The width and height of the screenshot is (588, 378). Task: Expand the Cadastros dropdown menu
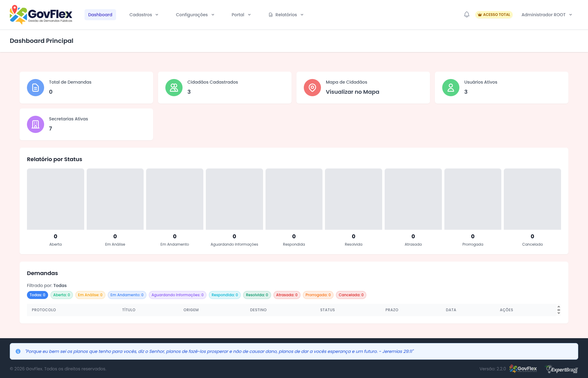pos(144,15)
